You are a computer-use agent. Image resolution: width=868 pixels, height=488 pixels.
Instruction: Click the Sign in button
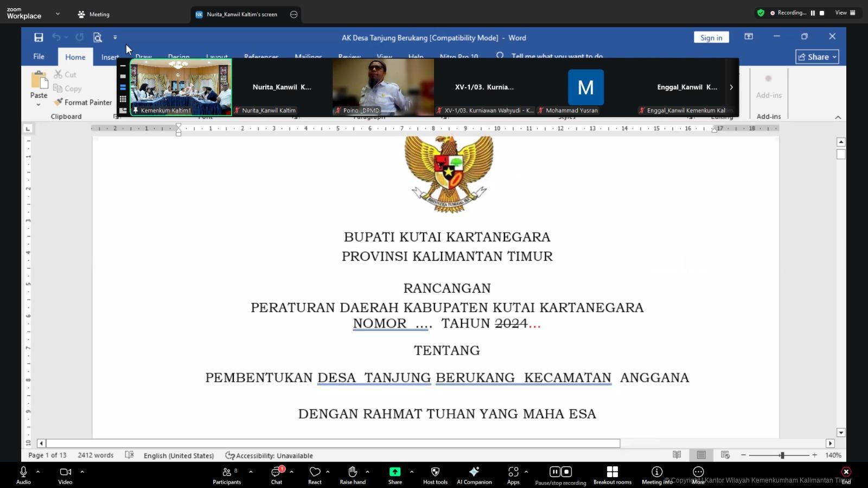[x=711, y=37]
